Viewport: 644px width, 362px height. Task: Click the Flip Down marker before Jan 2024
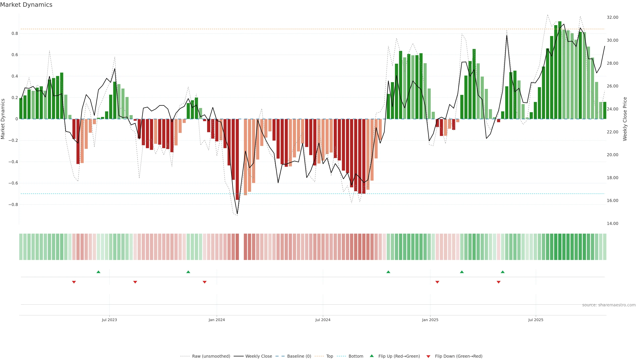click(x=204, y=282)
